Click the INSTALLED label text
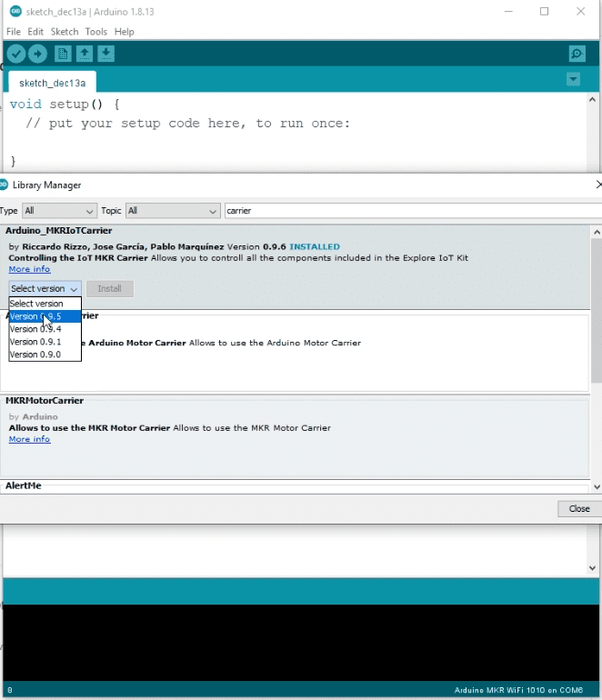This screenshot has height=700, width=602. (x=315, y=247)
